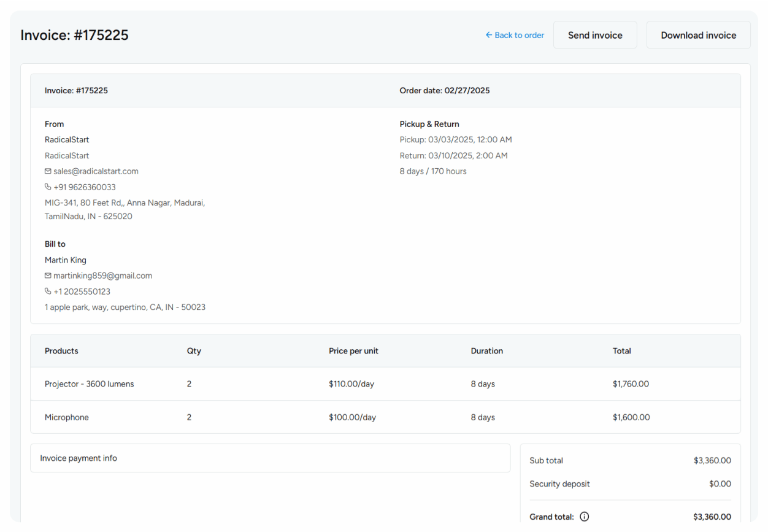Click the Price per unit column header
Image resolution: width=768 pixels, height=532 pixels.
coord(353,350)
